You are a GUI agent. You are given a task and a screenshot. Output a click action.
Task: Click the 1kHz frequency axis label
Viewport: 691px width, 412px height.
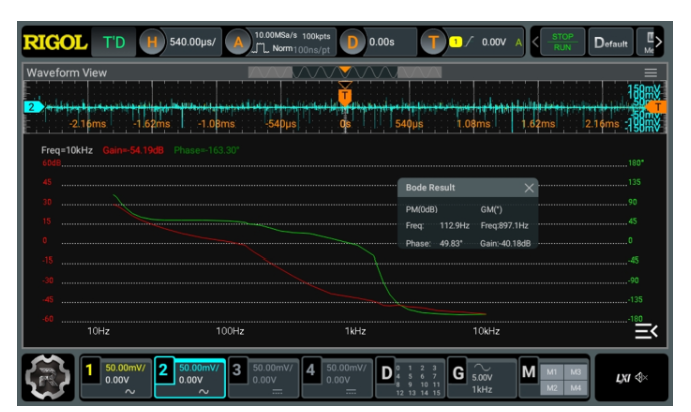[355, 331]
